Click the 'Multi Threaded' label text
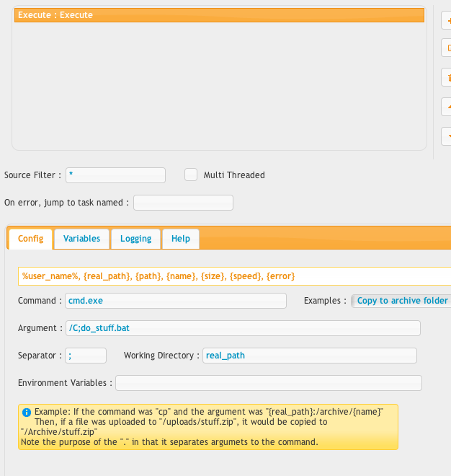The height and width of the screenshot is (476, 451). click(x=234, y=175)
